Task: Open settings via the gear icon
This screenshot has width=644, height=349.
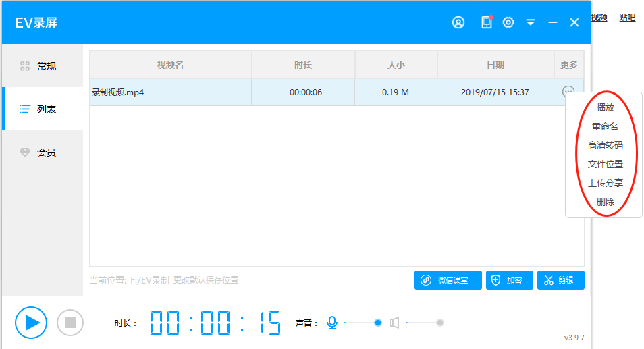Action: click(x=508, y=22)
